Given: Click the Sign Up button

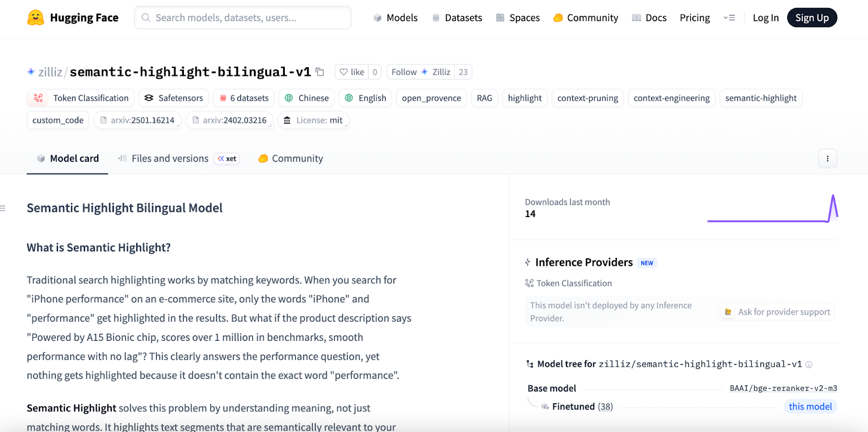Looking at the screenshot, I should click(x=812, y=18).
